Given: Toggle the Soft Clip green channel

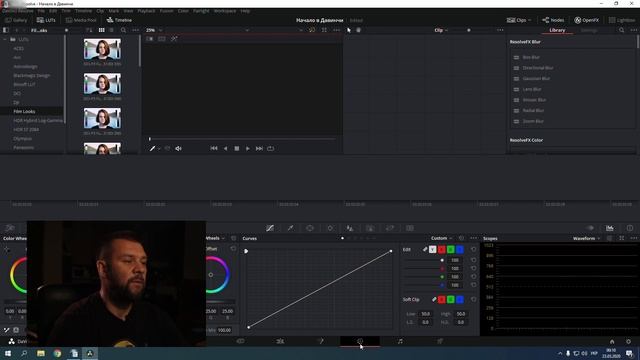Looking at the screenshot, I should click(x=451, y=300).
